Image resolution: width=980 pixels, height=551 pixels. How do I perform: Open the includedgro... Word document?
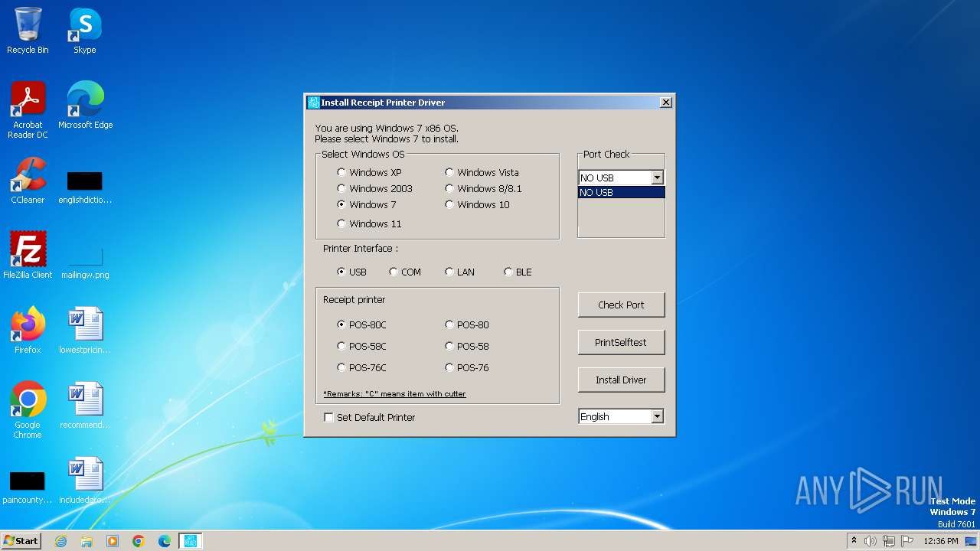coord(85,480)
